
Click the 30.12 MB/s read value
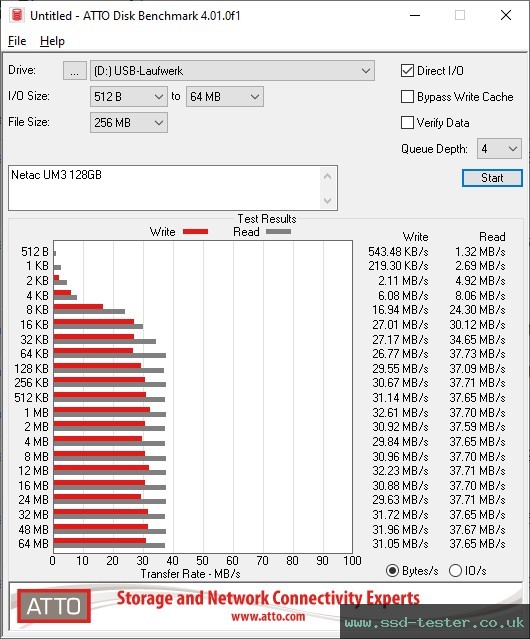pos(477,325)
